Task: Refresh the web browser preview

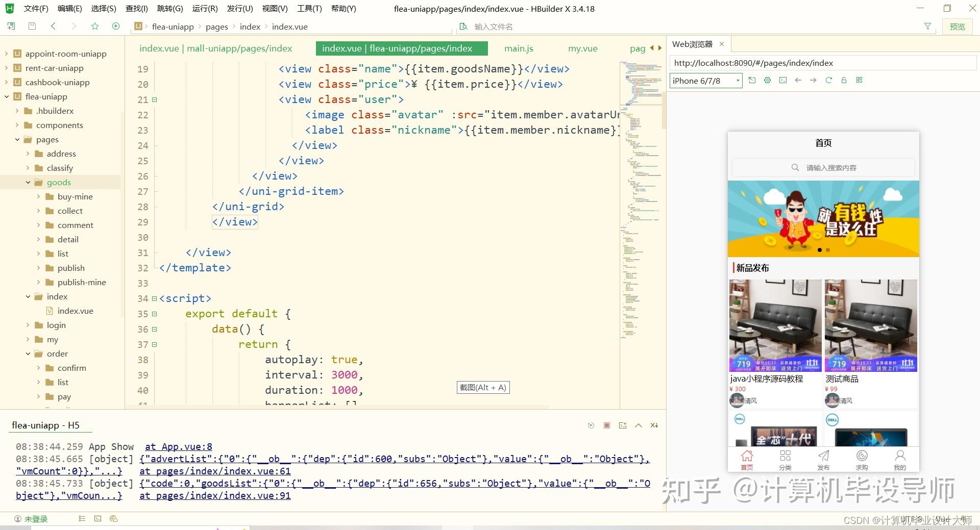Action: tap(828, 80)
